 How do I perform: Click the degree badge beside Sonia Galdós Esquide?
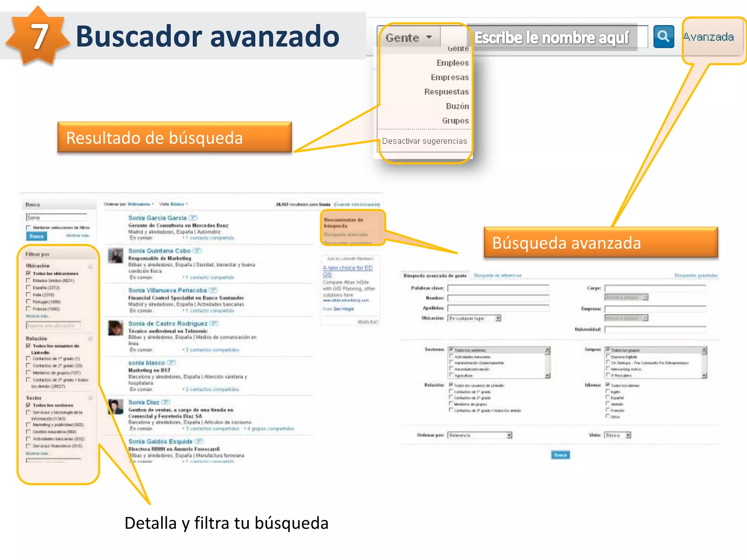(199, 441)
